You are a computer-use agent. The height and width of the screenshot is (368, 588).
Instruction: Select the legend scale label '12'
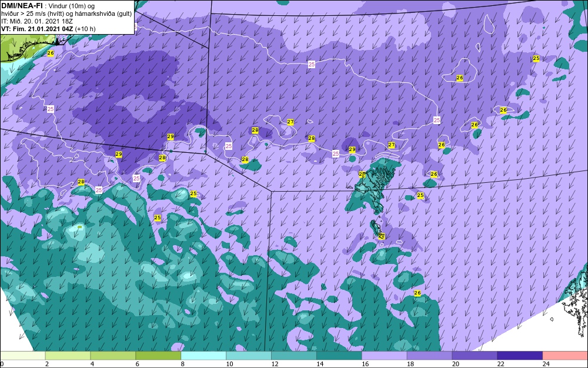(275, 364)
